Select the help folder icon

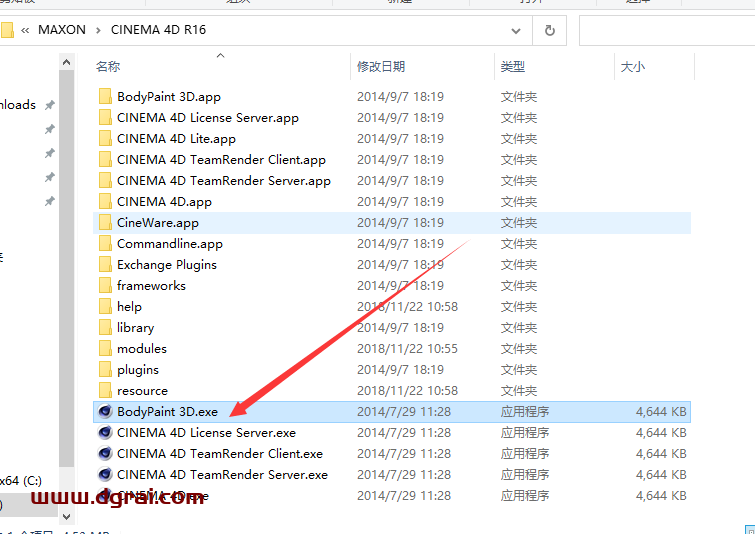105,307
